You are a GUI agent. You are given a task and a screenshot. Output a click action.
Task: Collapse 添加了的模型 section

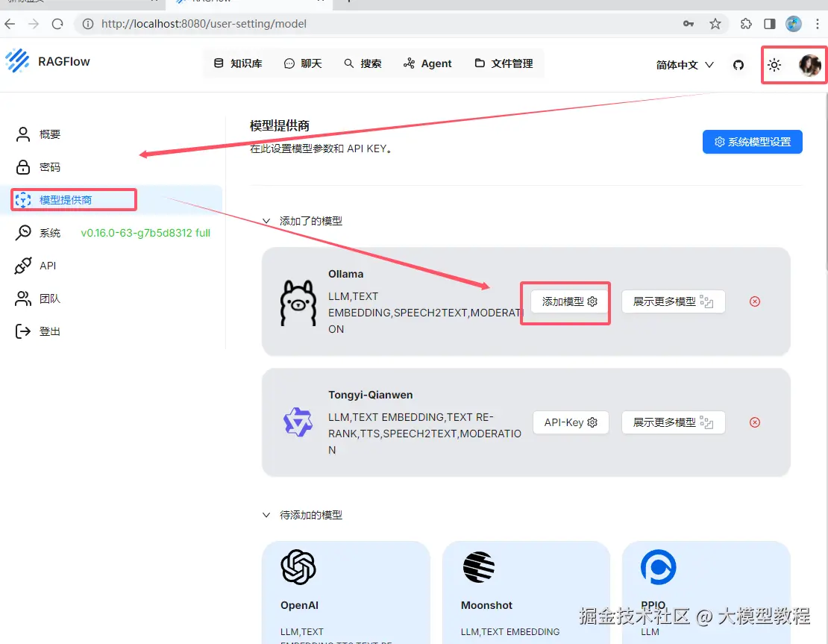point(266,221)
